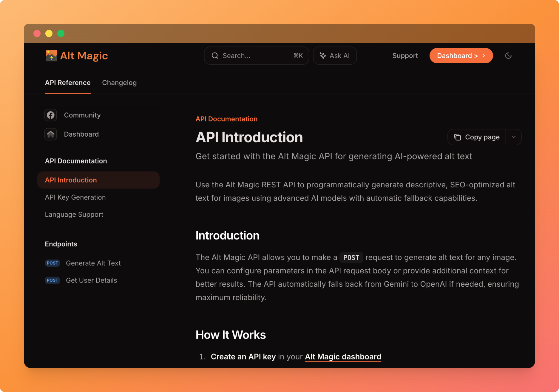The image size is (559, 392).
Task: Click the How It Works heading
Action: point(231,335)
